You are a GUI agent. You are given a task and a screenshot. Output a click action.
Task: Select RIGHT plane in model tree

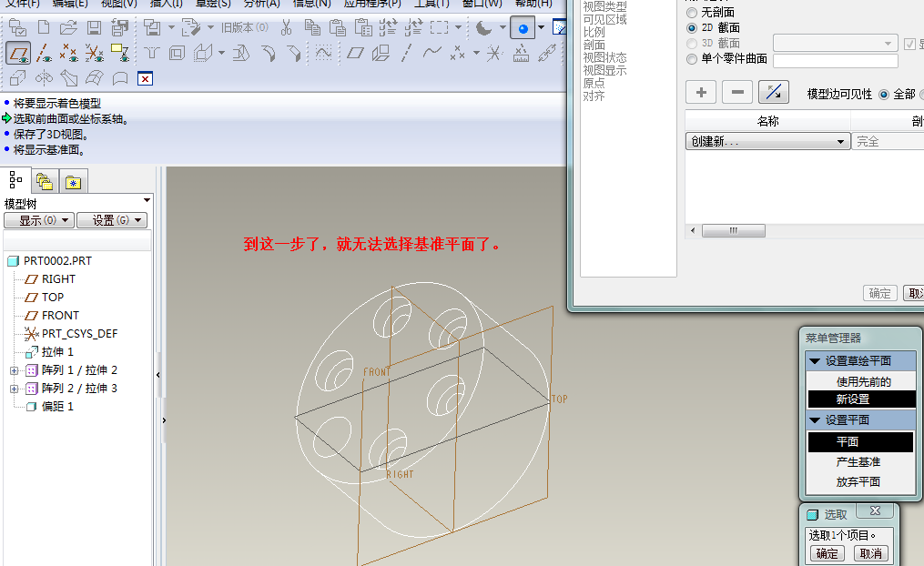(58, 278)
